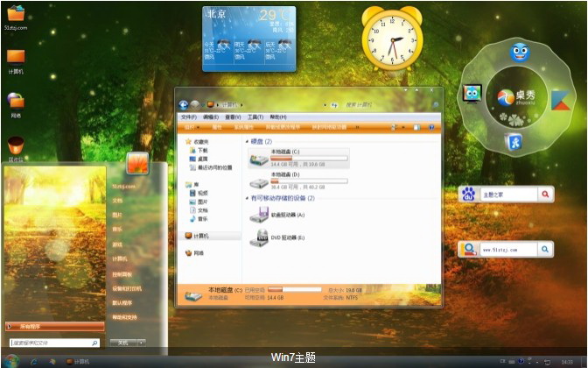Select 视频 under 库 in sidebar
The width and height of the screenshot is (588, 368).
pos(199,193)
